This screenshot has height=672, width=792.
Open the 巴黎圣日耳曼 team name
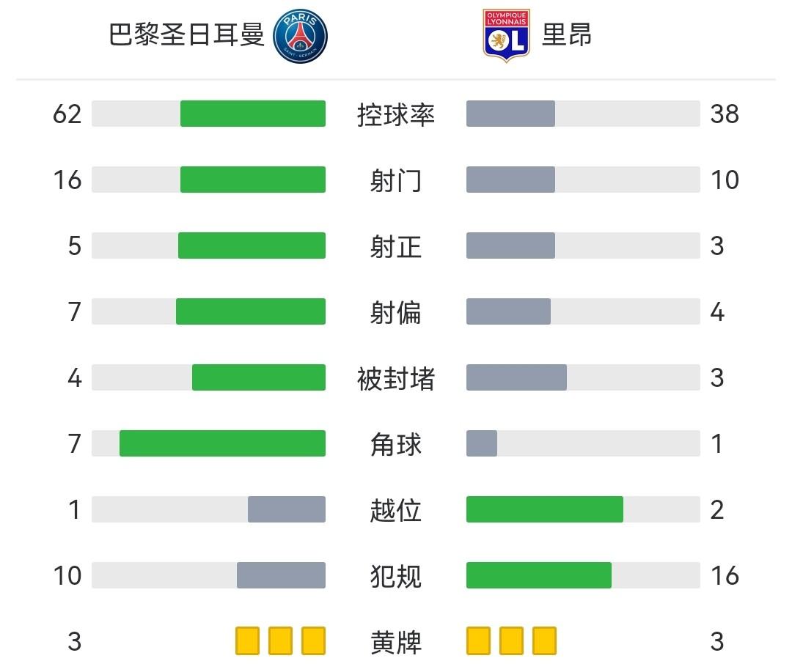[x=186, y=35]
